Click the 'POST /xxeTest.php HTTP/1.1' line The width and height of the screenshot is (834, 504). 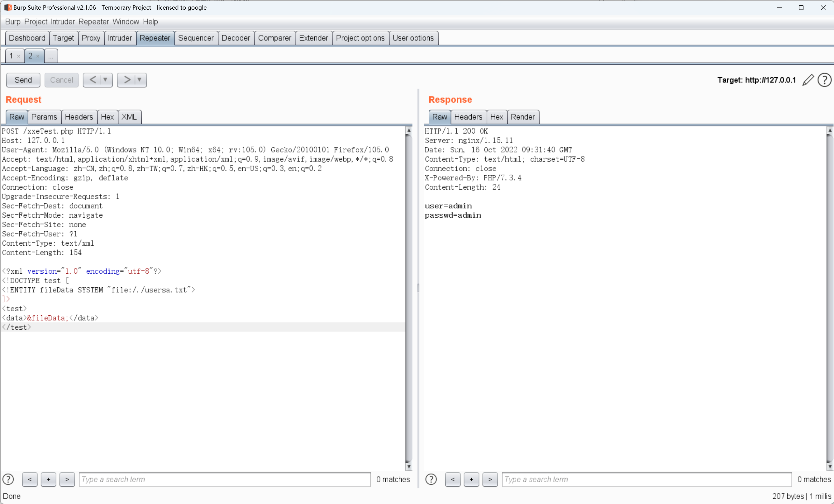point(56,131)
